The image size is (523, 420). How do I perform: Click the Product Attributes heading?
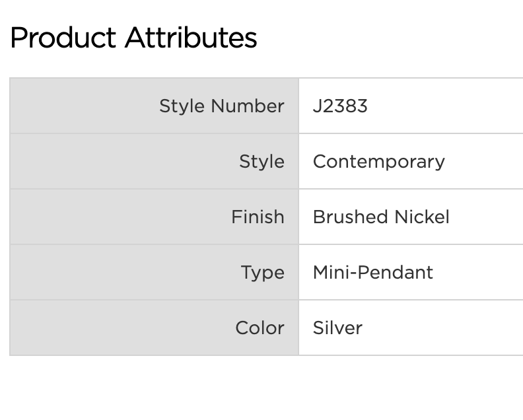coord(133,38)
